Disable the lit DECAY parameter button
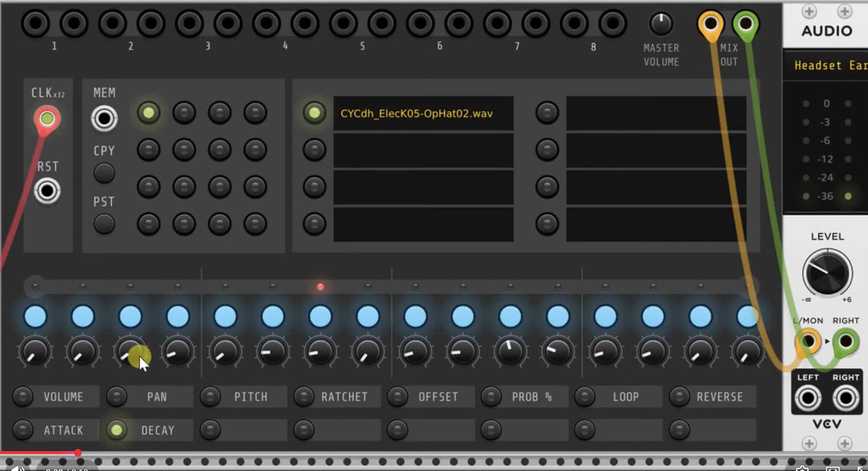 point(116,430)
